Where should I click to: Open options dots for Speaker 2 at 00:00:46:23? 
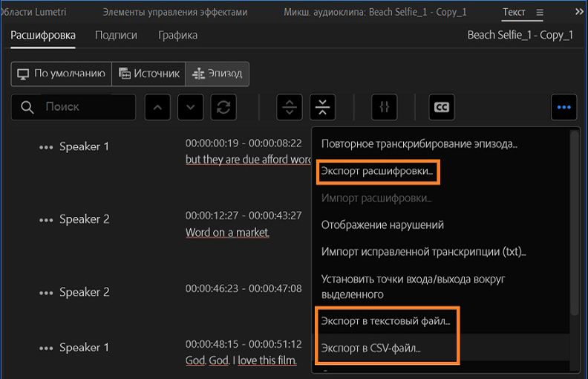(x=46, y=293)
